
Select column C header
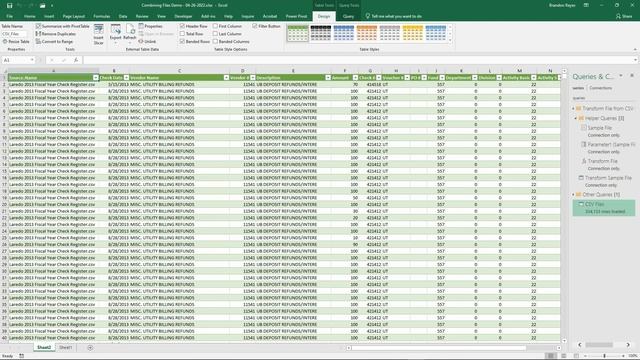(x=179, y=71)
